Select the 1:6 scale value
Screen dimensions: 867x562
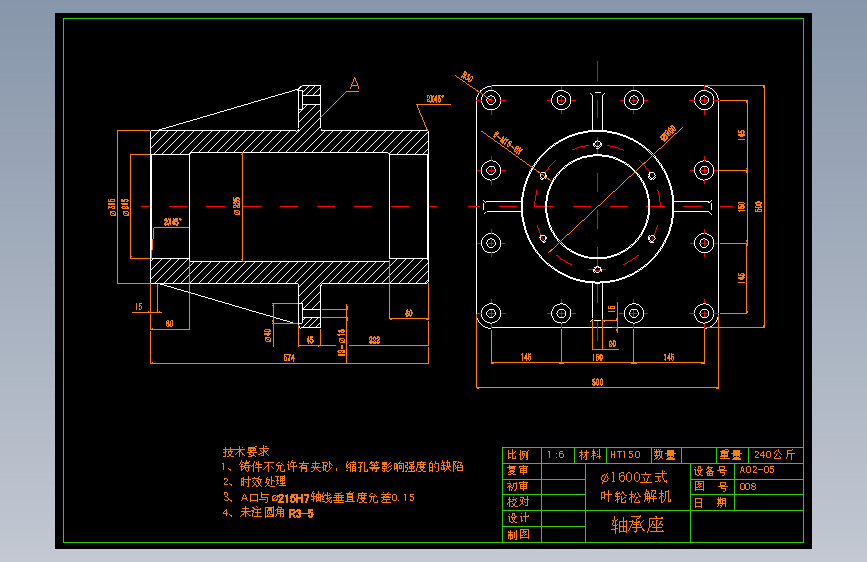pos(556,455)
